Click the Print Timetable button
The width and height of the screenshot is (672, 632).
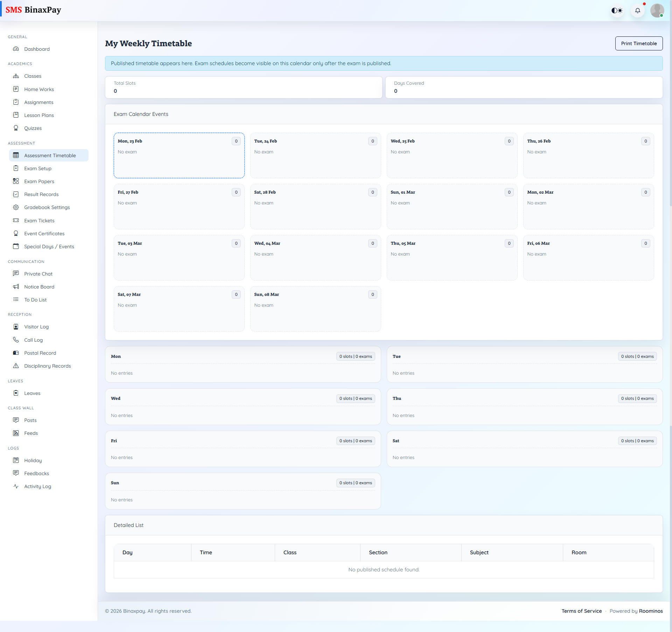[x=639, y=43]
